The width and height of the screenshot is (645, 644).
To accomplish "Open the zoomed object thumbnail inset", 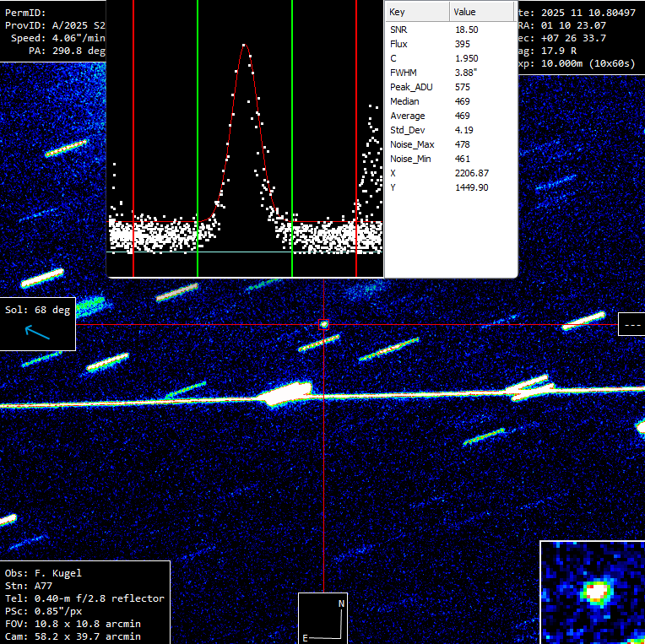I will coord(593,593).
